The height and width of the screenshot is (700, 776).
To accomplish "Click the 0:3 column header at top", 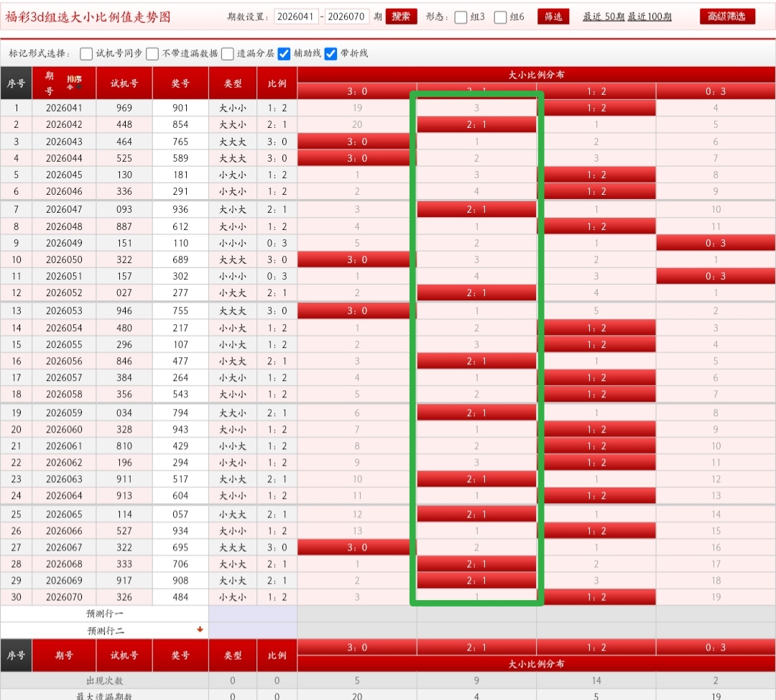I will pos(716,91).
